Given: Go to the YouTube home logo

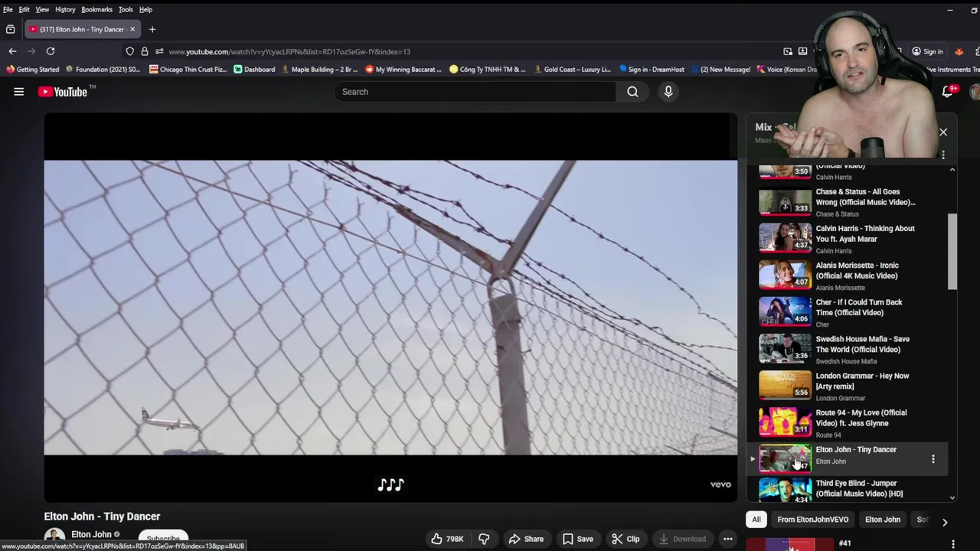Looking at the screenshot, I should 63,92.
